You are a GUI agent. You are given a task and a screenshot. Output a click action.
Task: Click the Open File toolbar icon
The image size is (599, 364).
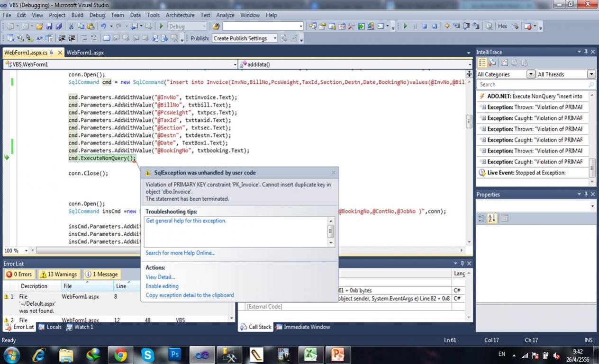(x=39, y=27)
